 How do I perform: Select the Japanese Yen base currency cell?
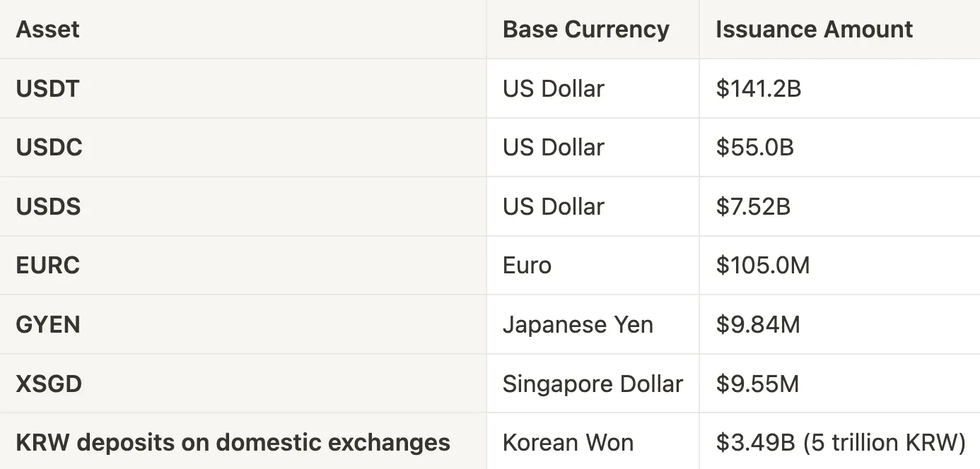pos(593,324)
